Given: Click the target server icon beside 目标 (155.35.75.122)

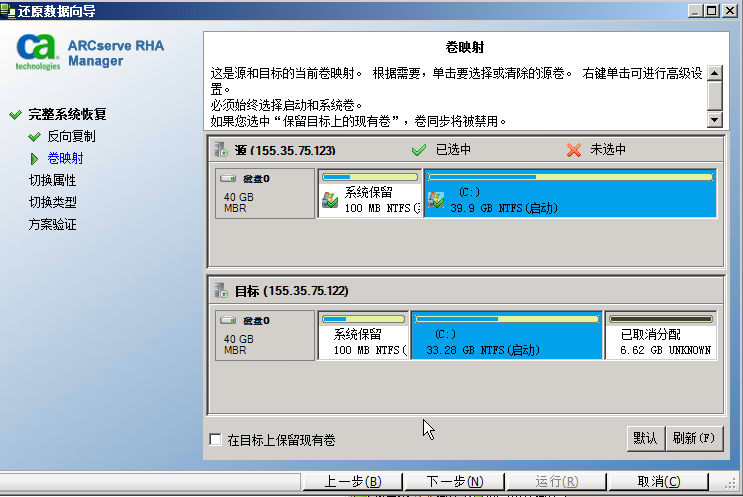Looking at the screenshot, I should pyautogui.click(x=221, y=290).
